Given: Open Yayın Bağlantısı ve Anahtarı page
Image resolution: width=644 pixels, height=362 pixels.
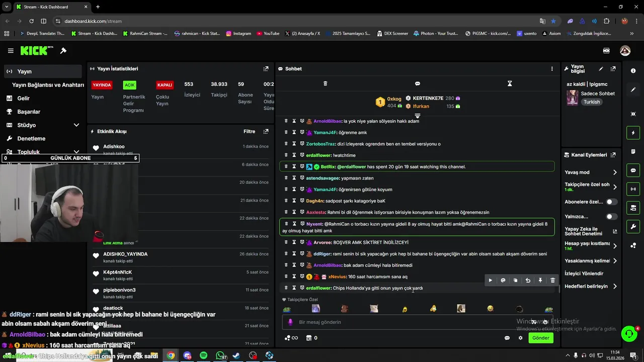Looking at the screenshot, I should tap(48, 85).
